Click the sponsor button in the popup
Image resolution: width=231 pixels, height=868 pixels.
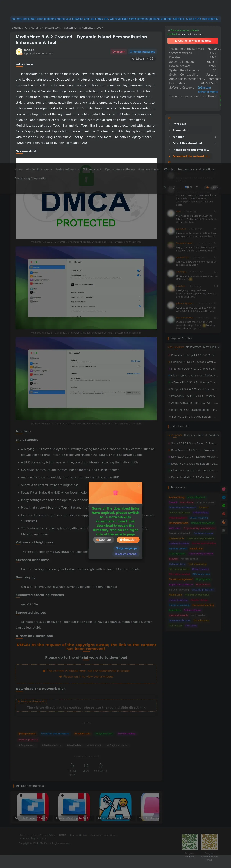click(x=104, y=540)
